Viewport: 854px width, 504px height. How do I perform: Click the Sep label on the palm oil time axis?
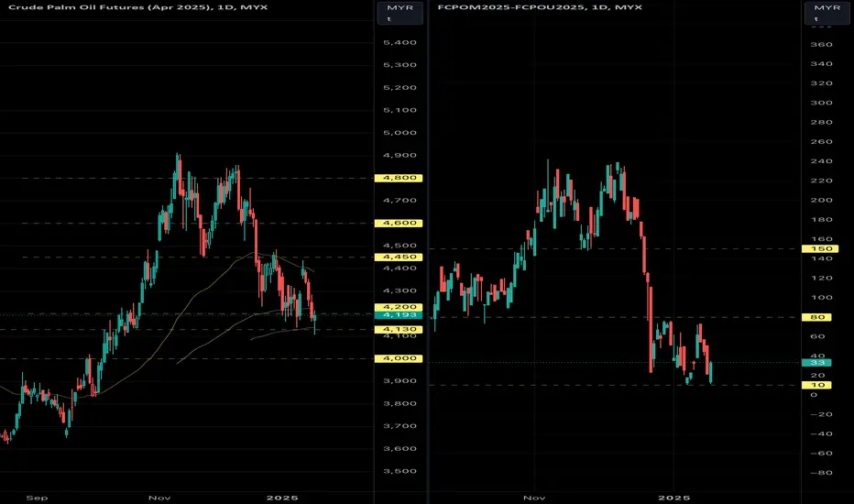pyautogui.click(x=37, y=498)
